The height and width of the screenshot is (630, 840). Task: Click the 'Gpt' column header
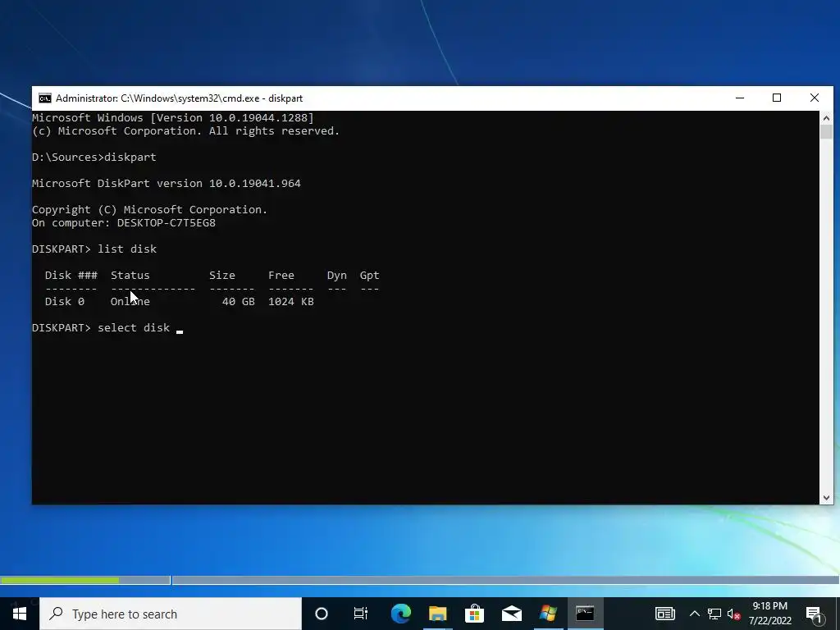[370, 276]
